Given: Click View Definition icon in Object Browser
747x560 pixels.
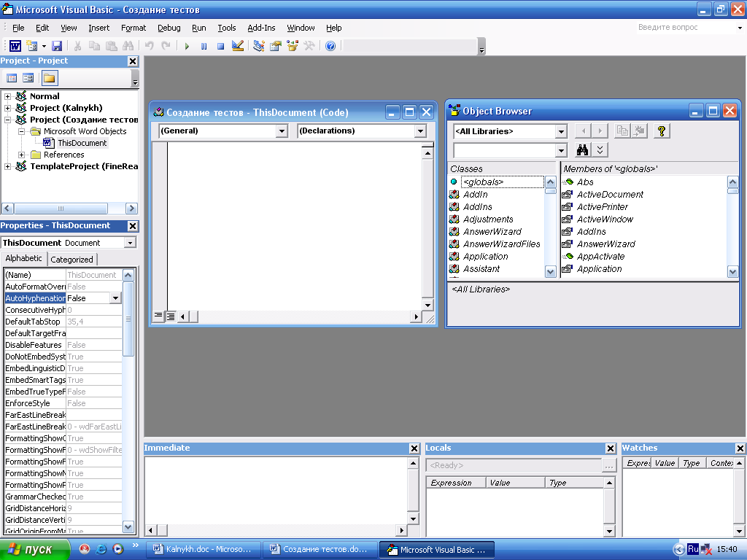Looking at the screenshot, I should (639, 131).
